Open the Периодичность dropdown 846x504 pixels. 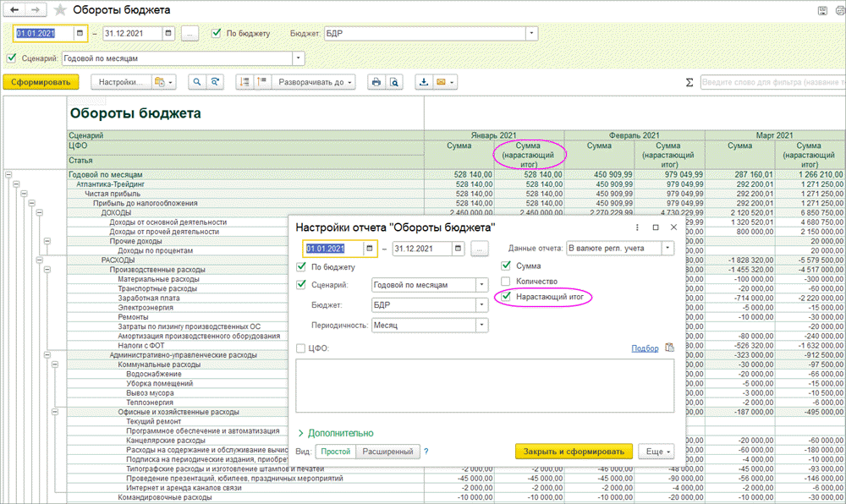click(x=482, y=325)
